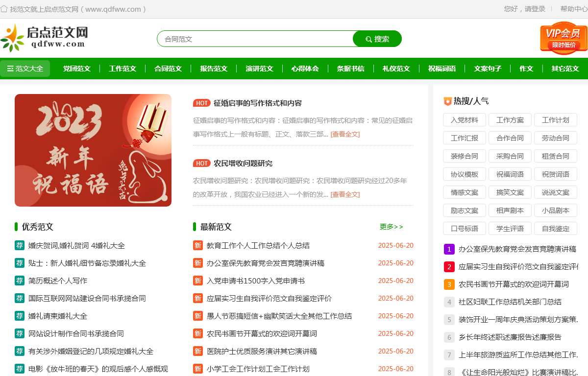Select the 劳动合同 hot search tag
Viewport: 588px width, 376px height.
click(555, 139)
